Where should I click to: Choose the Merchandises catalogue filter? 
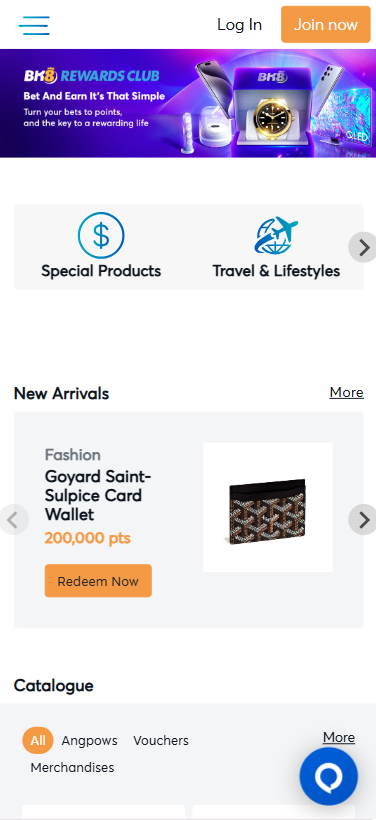coord(72,767)
